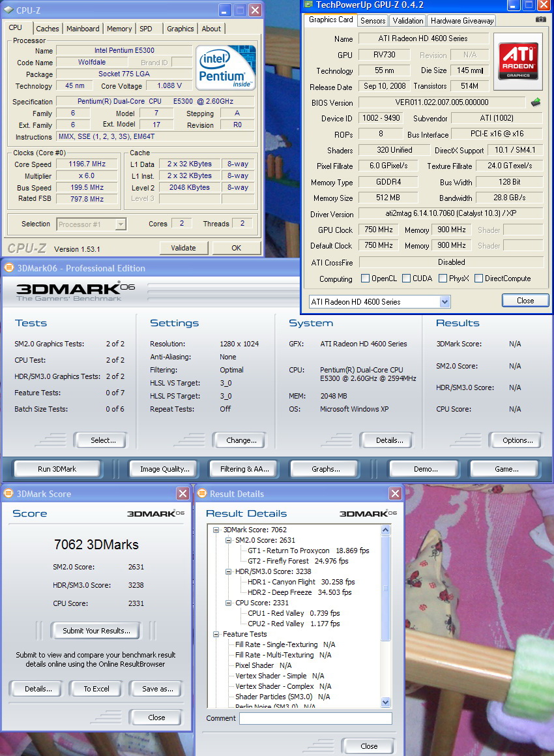Switch to the Caches tab in CPU-Z
The image size is (554, 756).
tap(47, 29)
